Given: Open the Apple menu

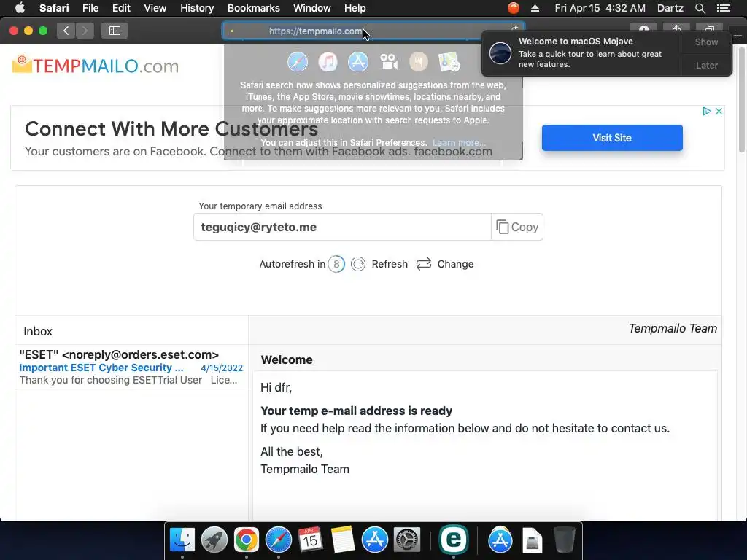Looking at the screenshot, I should tap(20, 8).
